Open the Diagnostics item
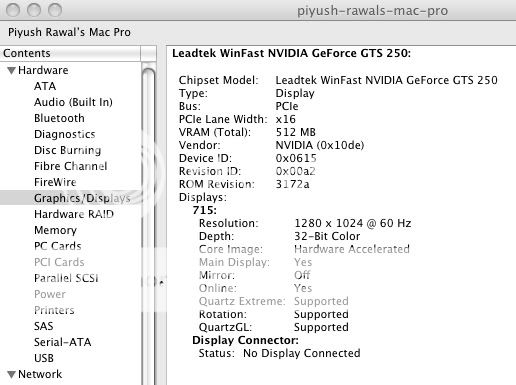This screenshot has width=516, height=385. 65,134
